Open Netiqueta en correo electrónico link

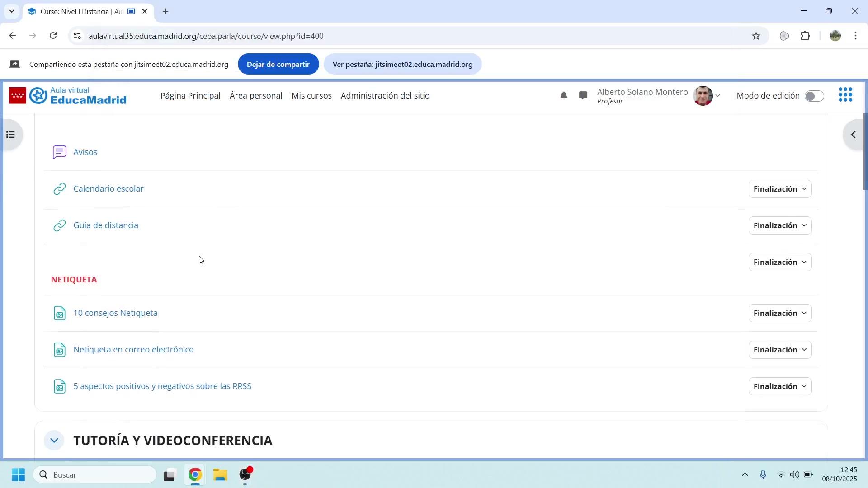point(133,350)
